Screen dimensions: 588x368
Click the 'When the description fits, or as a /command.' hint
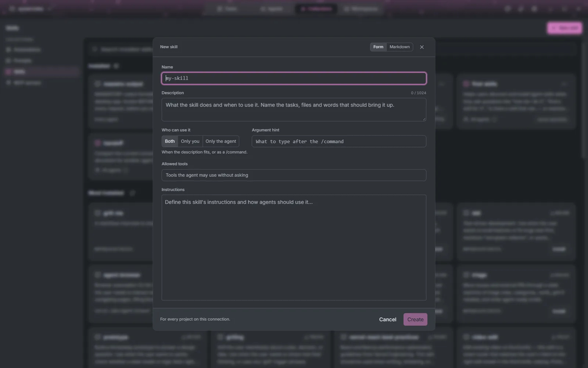pos(204,152)
